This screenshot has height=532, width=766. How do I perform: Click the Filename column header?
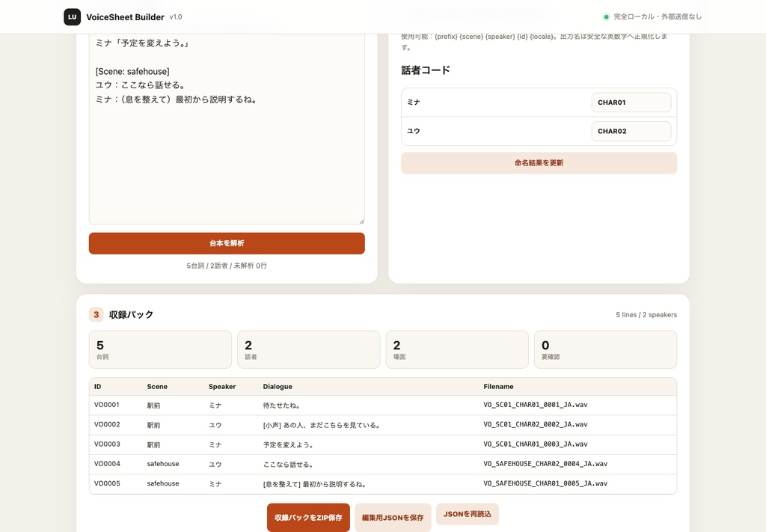coord(498,386)
